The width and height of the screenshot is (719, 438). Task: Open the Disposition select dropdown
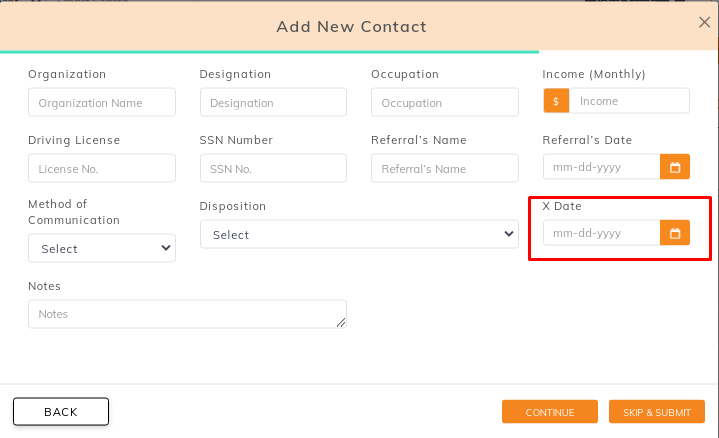359,234
